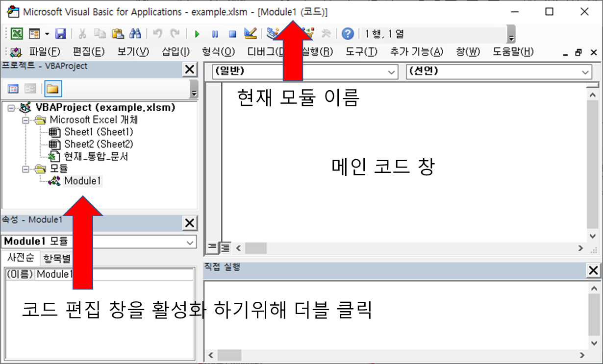Viewport: 603px width, 364px height.
Task: Click Procedure View button below code window
Action: 212,248
